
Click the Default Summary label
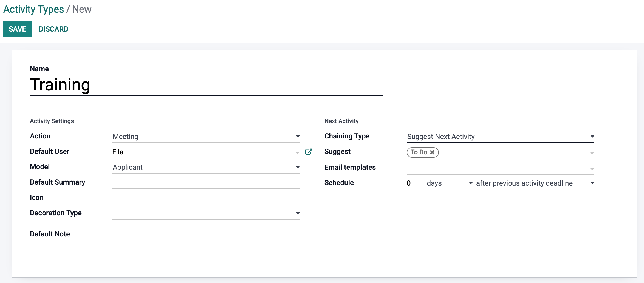coord(58,182)
